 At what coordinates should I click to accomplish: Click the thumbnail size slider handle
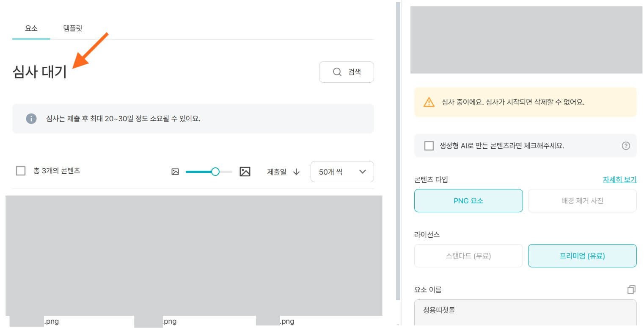(215, 172)
